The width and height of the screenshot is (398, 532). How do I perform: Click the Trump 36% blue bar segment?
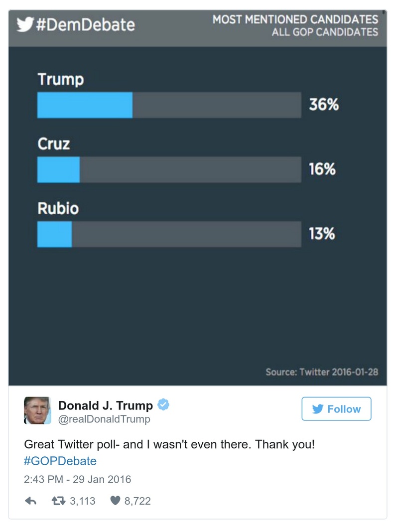(84, 105)
